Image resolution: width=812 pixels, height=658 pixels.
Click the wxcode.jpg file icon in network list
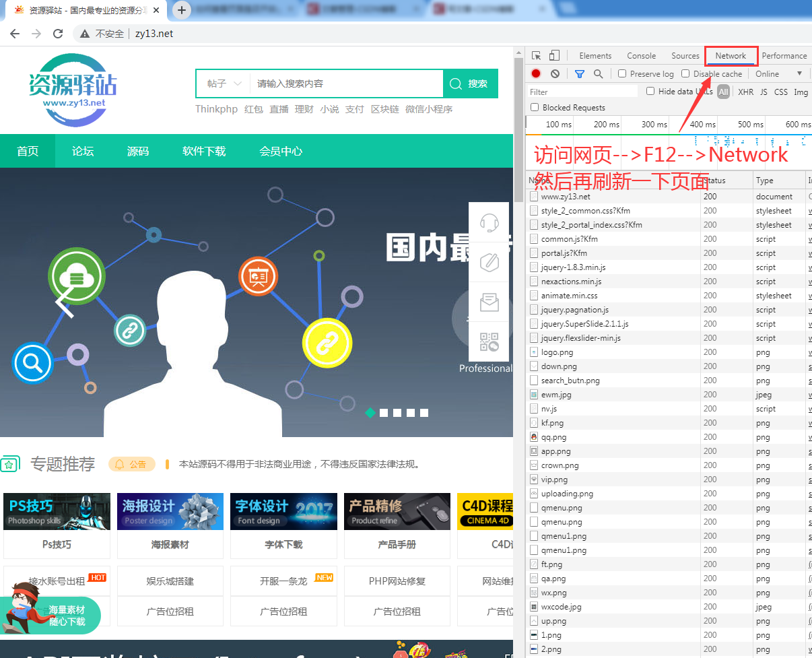pyautogui.click(x=534, y=607)
